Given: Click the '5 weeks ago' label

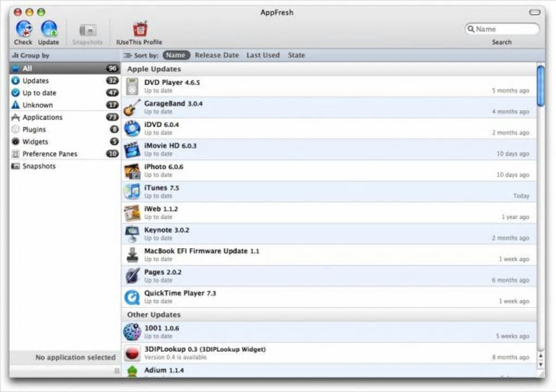Looking at the screenshot, I should (513, 336).
